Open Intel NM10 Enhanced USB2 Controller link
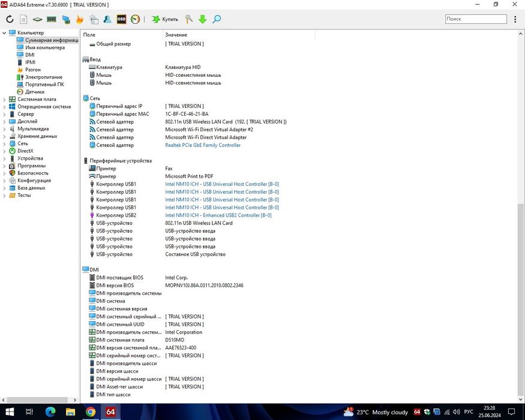This screenshot has width=525, height=420. (218, 215)
